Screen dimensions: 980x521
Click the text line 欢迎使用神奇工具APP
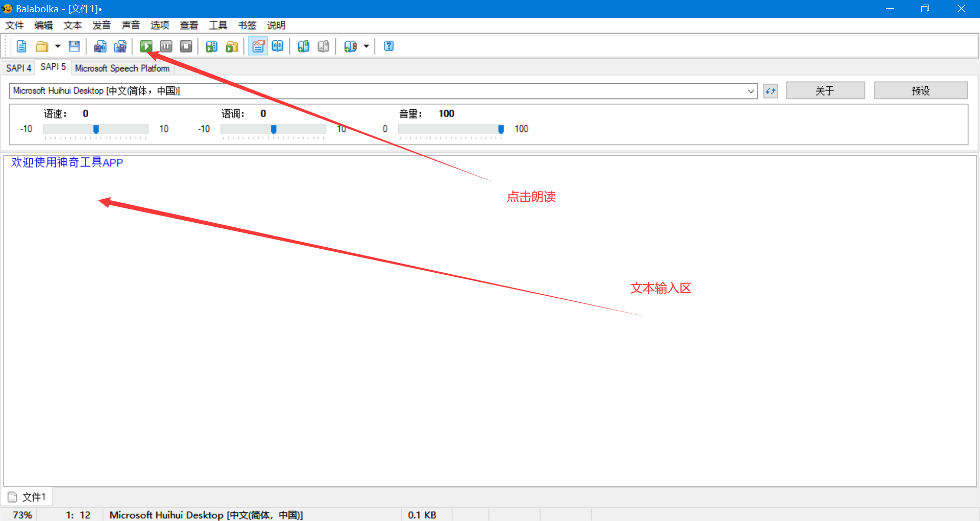click(x=67, y=162)
